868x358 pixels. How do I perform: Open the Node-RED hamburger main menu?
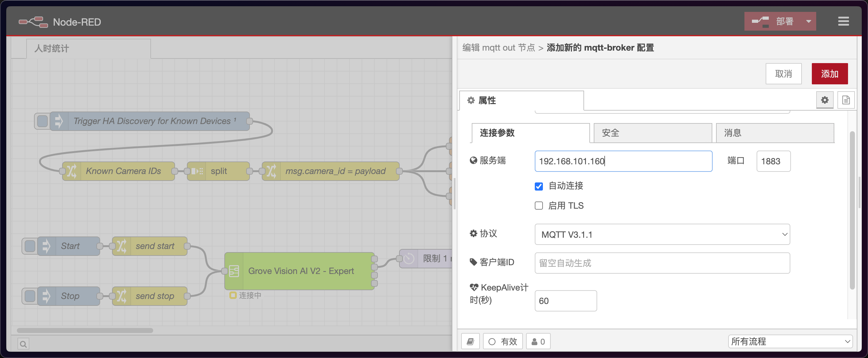click(x=843, y=21)
